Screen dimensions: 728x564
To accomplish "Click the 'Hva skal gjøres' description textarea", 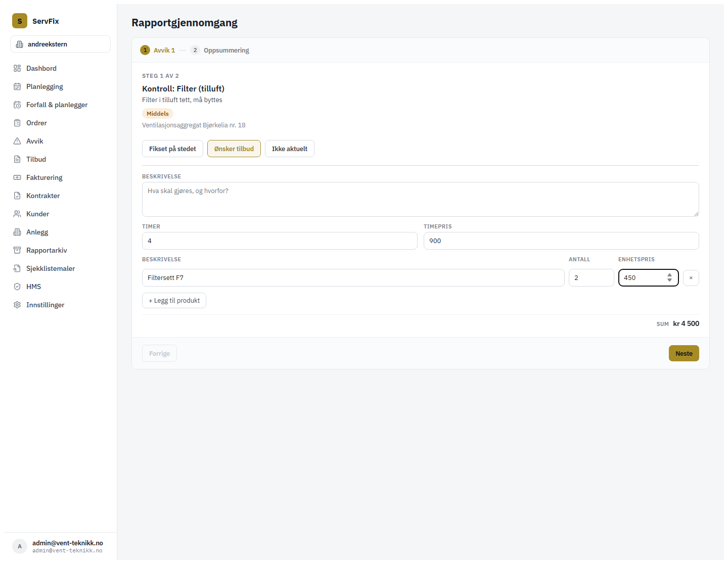I will [420, 199].
